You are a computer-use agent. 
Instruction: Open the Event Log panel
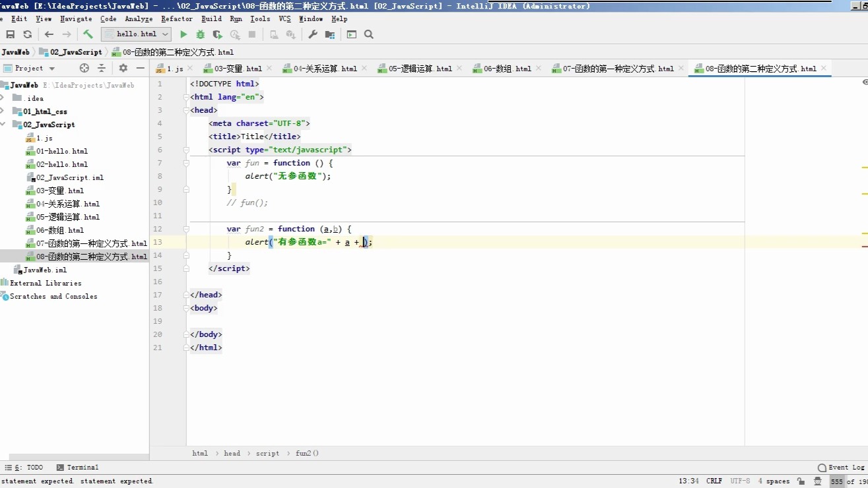[840, 468]
